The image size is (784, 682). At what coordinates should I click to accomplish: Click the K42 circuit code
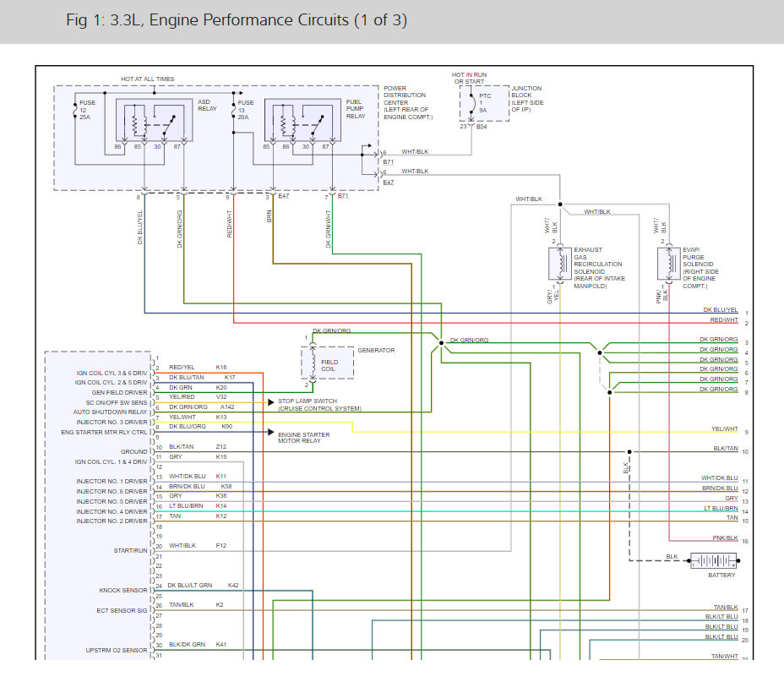pyautogui.click(x=233, y=585)
